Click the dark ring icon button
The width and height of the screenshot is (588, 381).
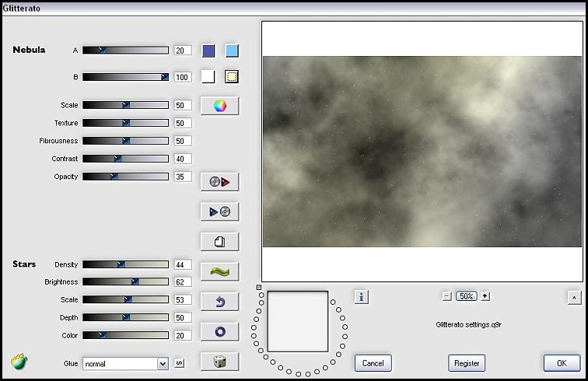219,331
